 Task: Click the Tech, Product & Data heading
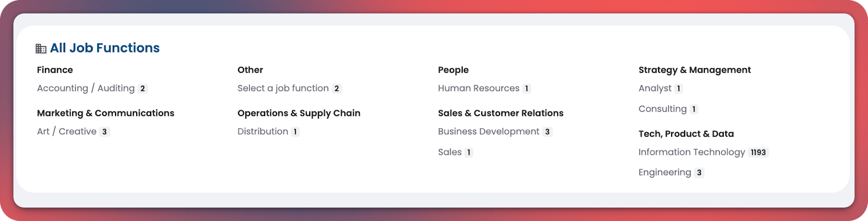686,134
